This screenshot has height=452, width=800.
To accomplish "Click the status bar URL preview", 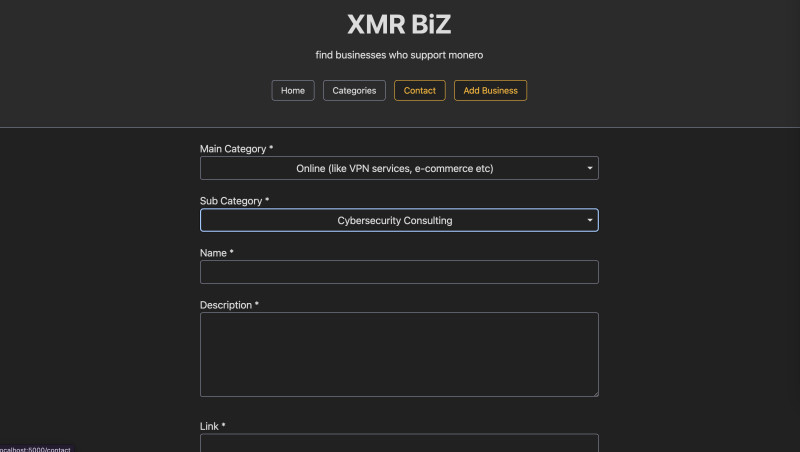I will point(35,448).
